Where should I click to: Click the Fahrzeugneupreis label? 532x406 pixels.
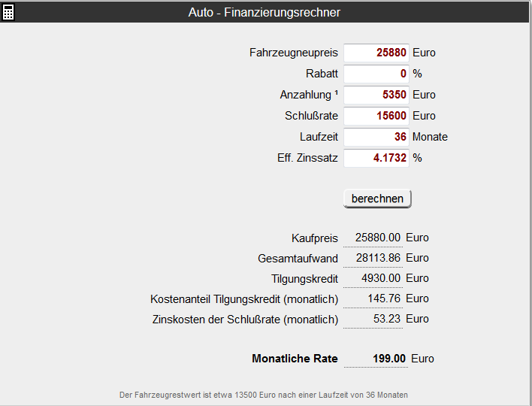pyautogui.click(x=294, y=53)
